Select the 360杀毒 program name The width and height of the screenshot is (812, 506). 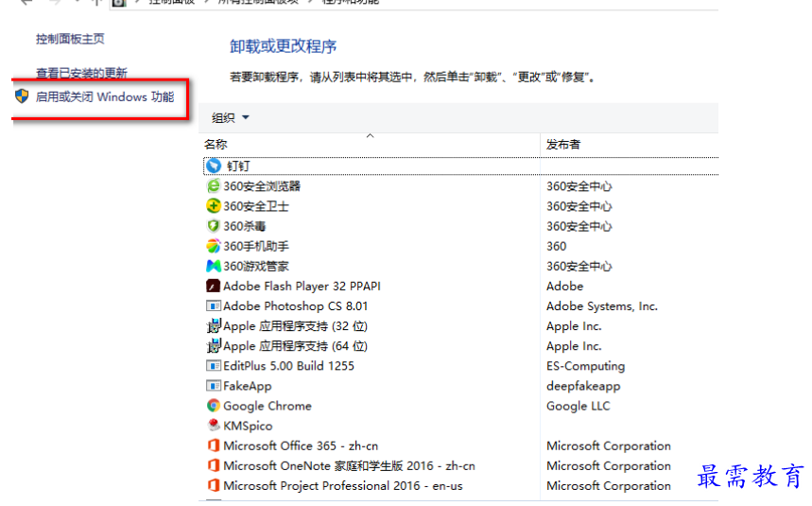click(245, 226)
